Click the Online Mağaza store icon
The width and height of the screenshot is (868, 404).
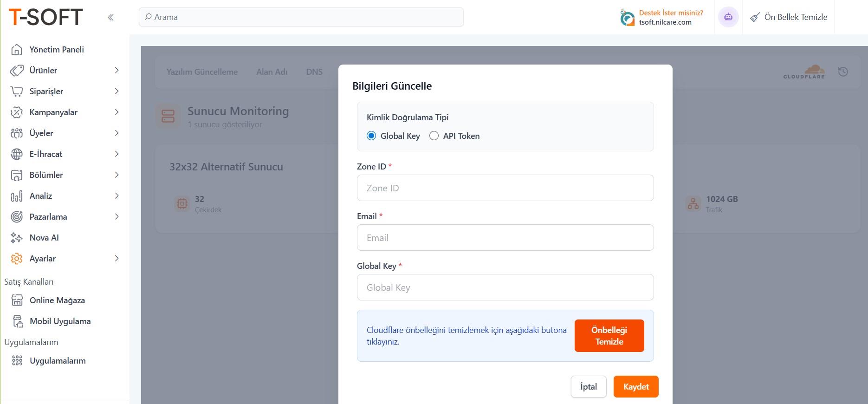17,300
